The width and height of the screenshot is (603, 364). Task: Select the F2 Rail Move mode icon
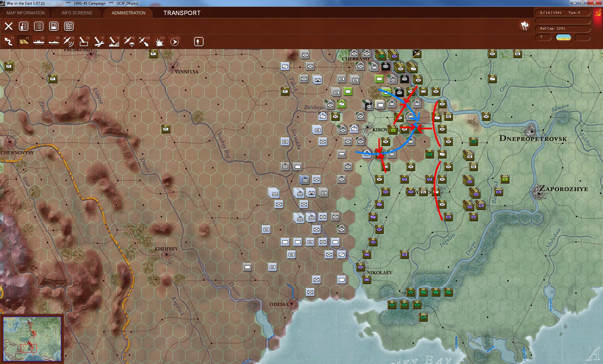click(x=24, y=41)
